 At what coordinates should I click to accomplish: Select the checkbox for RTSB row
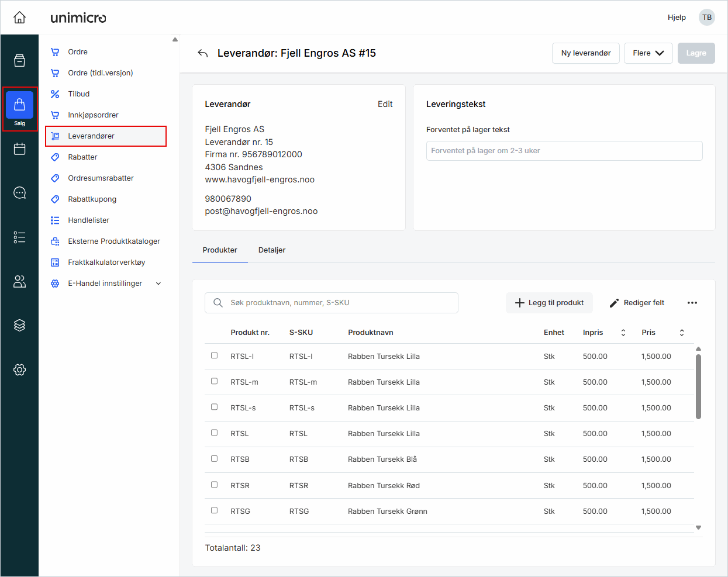click(214, 459)
